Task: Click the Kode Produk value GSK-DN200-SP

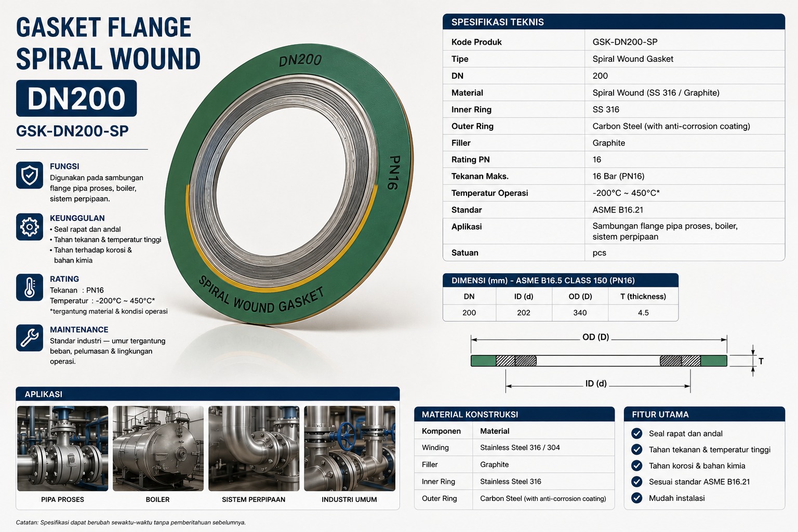Action: point(625,42)
